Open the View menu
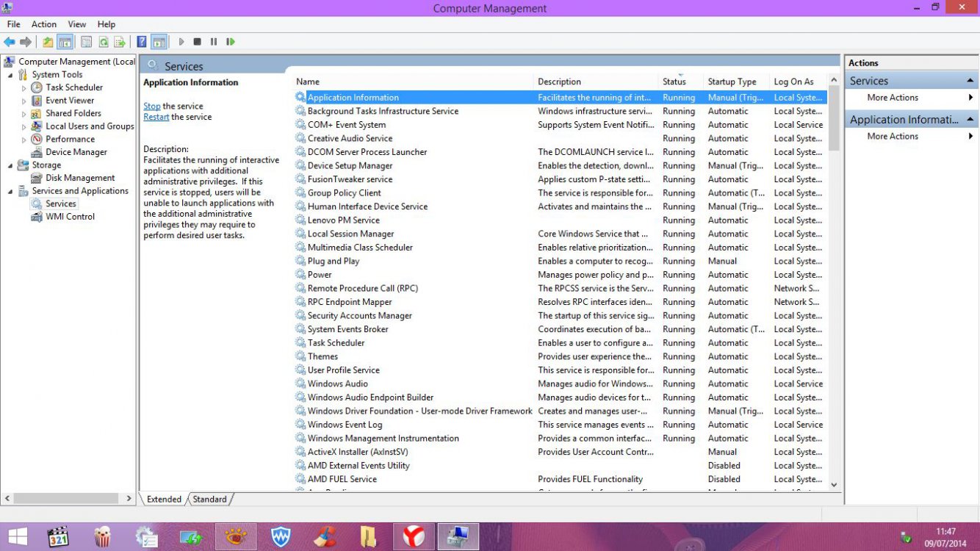The height and width of the screenshot is (551, 980). 77,24
